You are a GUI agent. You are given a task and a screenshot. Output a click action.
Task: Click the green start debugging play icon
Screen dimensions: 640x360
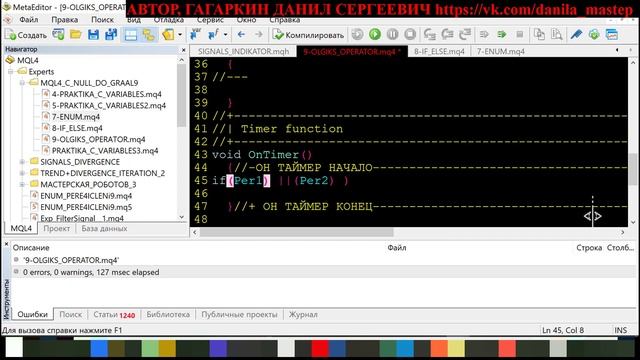[375, 35]
